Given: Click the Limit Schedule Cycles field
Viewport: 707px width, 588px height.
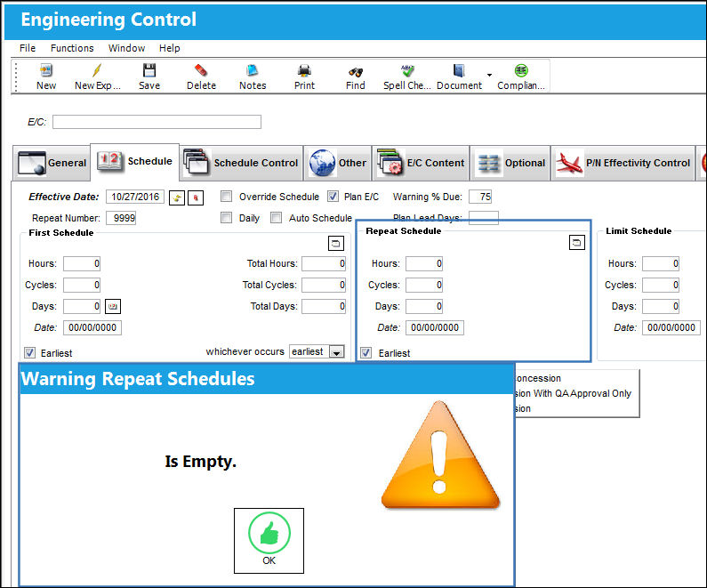Looking at the screenshot, I should coord(661,285).
